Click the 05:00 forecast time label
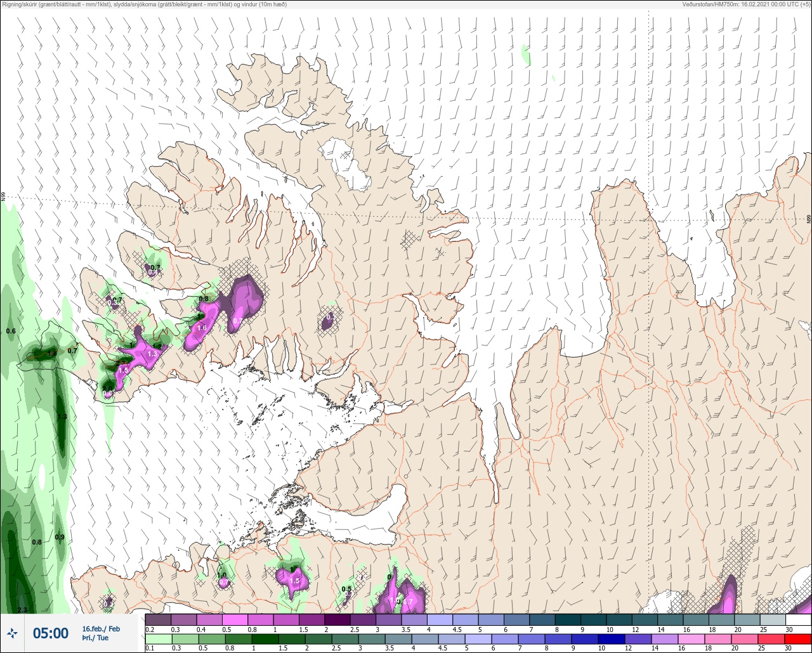 pyautogui.click(x=51, y=633)
